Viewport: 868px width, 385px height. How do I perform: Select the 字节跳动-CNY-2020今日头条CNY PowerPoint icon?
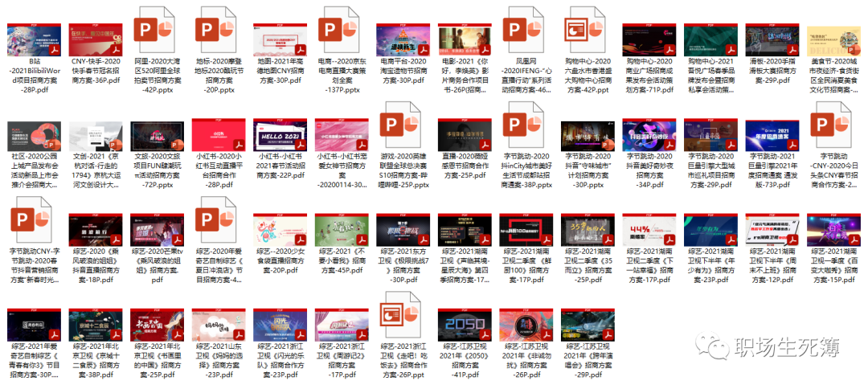coord(829,124)
